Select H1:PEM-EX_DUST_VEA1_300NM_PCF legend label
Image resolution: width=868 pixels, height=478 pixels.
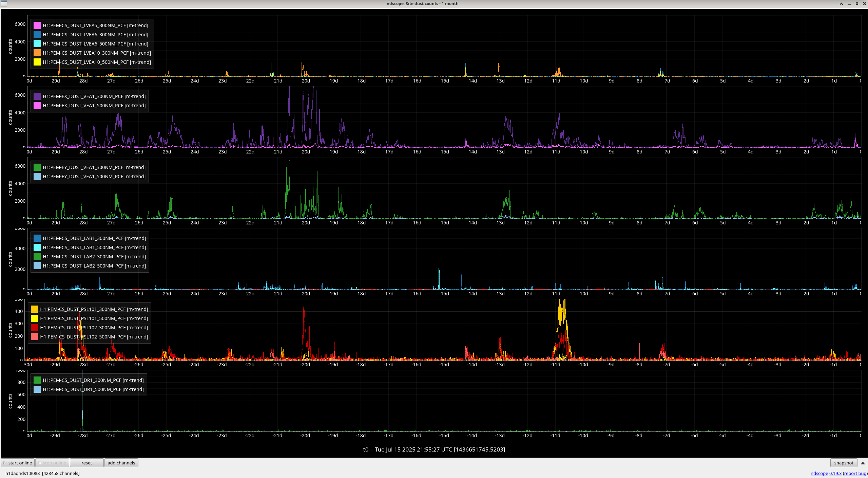94,96
